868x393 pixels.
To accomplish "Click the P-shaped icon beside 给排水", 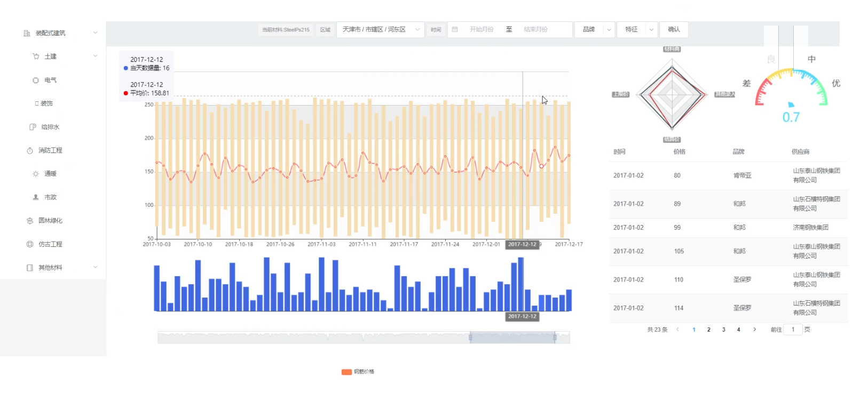I will tap(33, 127).
